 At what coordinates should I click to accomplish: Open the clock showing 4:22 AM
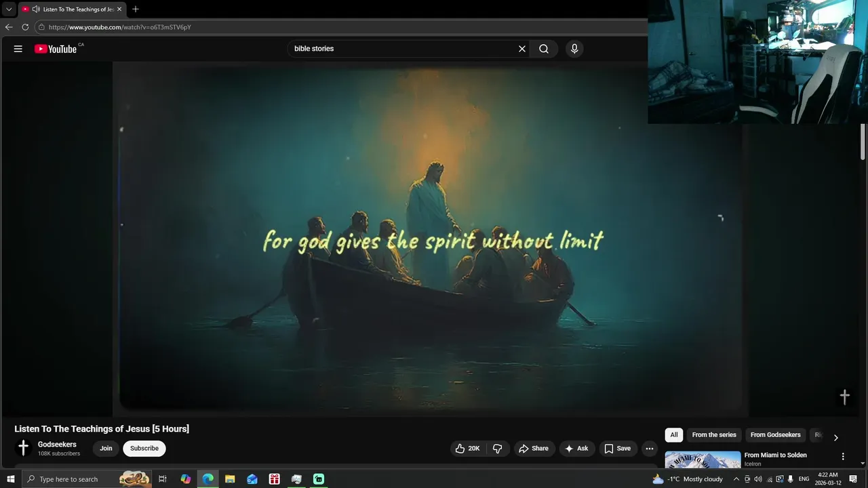point(828,479)
